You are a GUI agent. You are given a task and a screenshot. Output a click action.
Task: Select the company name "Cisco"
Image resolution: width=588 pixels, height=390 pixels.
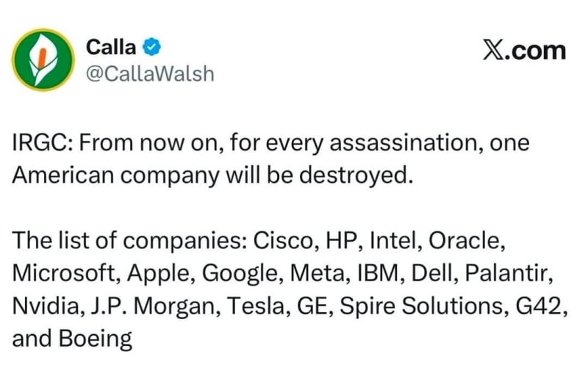pyautogui.click(x=283, y=240)
